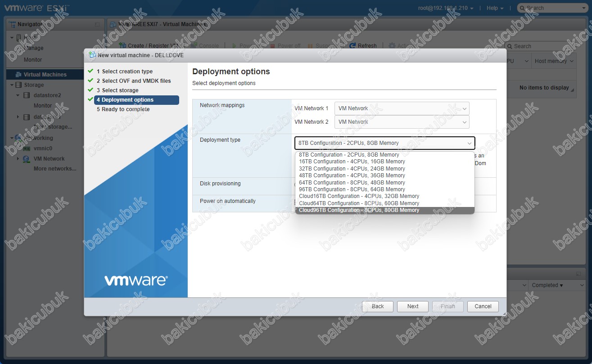Click the magnifier icon in VM list search
Viewport: 592px width, 364px height.
click(x=510, y=46)
